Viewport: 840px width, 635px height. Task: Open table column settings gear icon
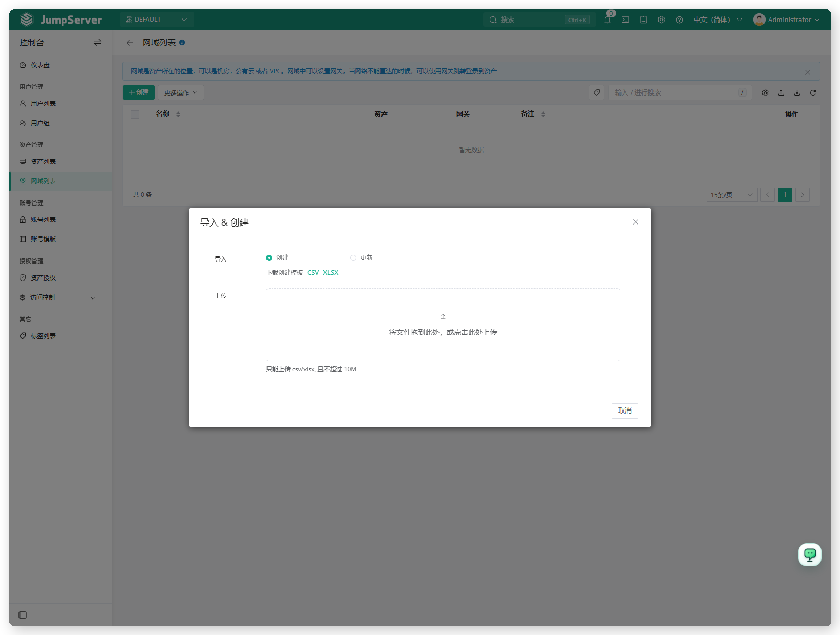coord(765,92)
